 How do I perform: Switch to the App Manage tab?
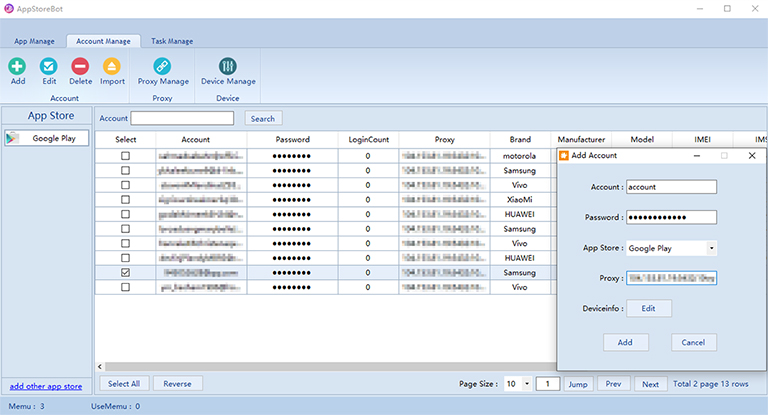click(x=34, y=41)
